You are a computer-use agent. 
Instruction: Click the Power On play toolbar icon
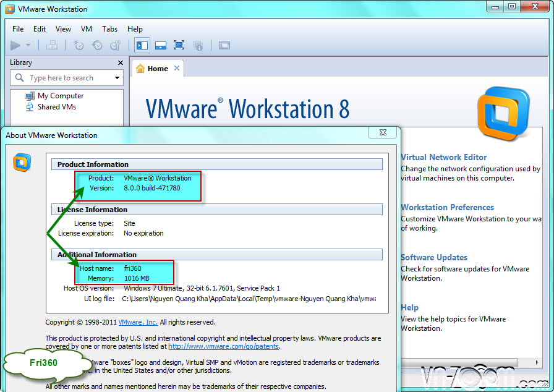coord(15,45)
